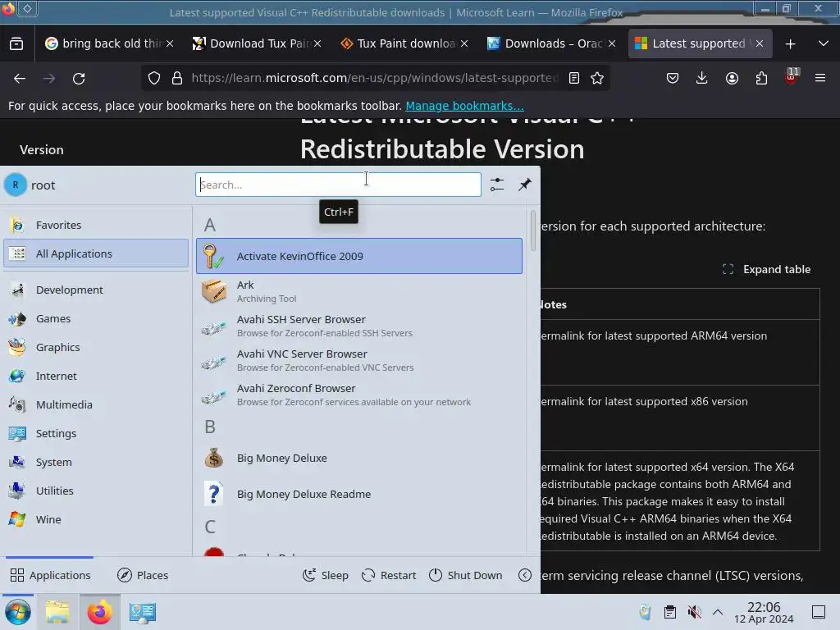Open Avahi Zeroconf Browser
This screenshot has width=840, height=630.
pyautogui.click(x=359, y=395)
